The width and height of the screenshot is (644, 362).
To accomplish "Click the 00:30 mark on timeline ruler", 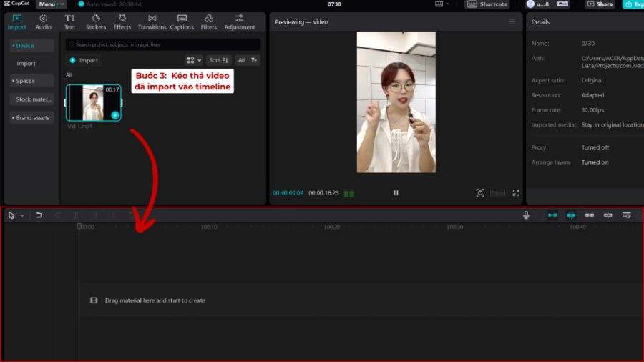I will (x=456, y=227).
